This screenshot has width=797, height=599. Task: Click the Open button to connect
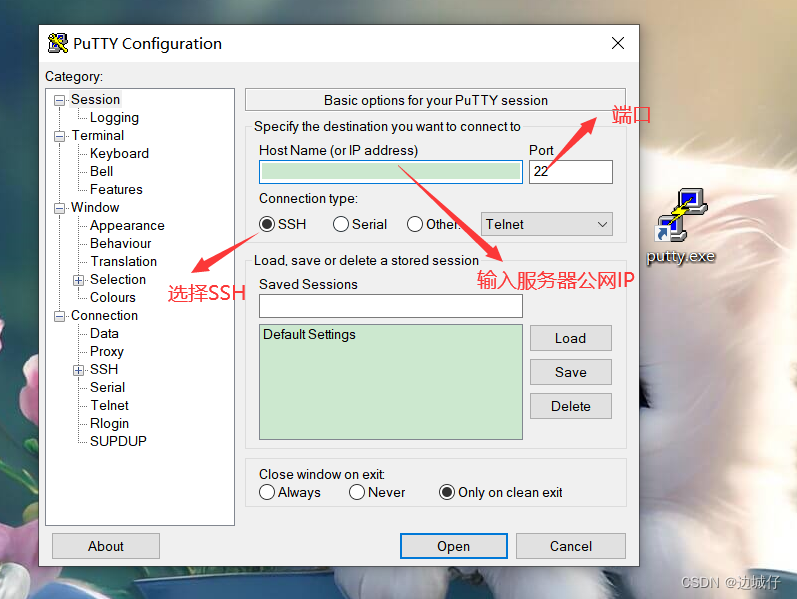point(453,546)
